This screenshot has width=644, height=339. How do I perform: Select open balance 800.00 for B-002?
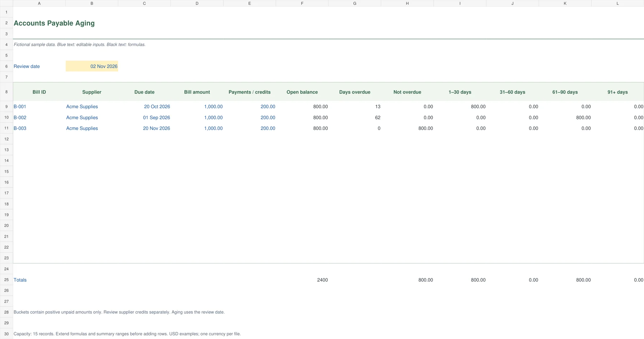(302, 117)
